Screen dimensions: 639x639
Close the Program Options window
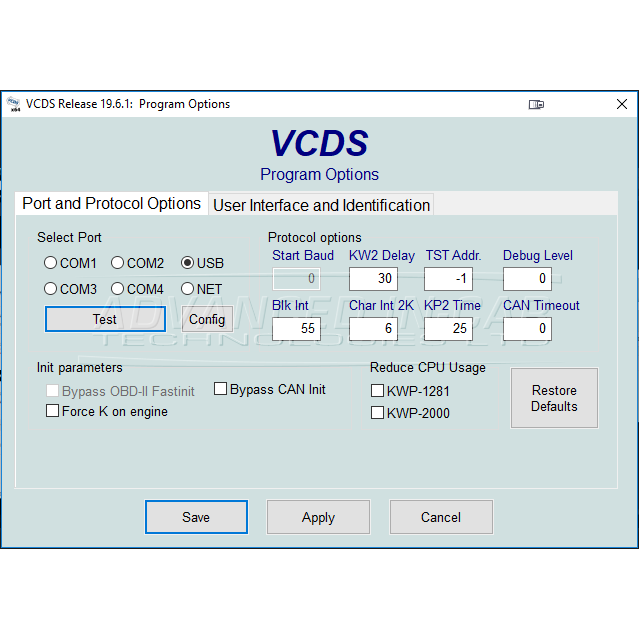621,104
